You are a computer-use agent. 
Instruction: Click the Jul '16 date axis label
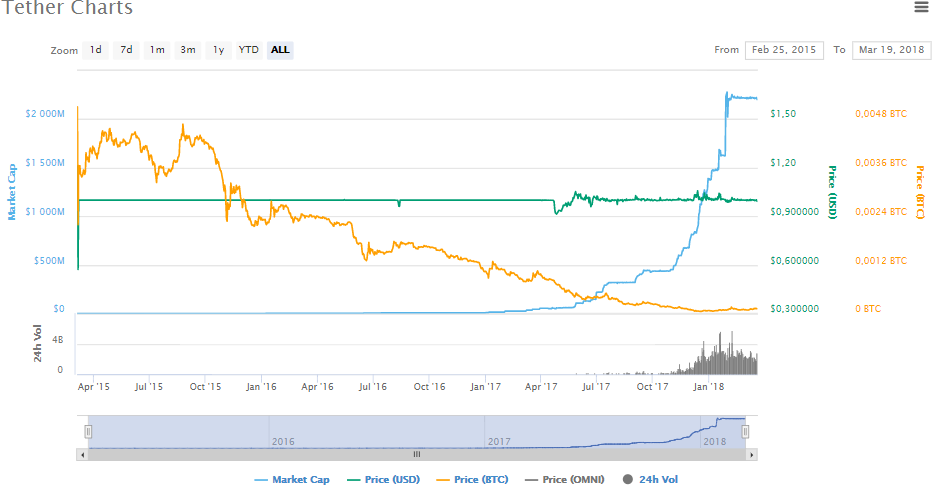coord(373,386)
